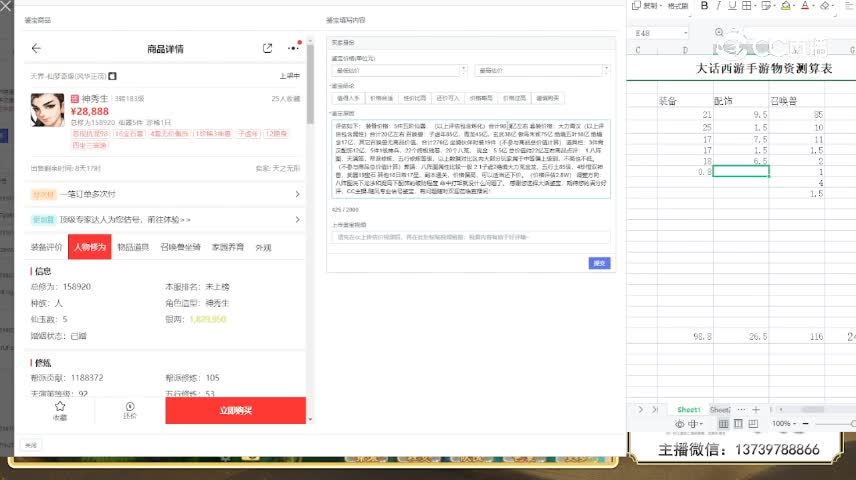Select the 值得入手 appraisal option
The height and width of the screenshot is (480, 856).
pyautogui.click(x=348, y=99)
